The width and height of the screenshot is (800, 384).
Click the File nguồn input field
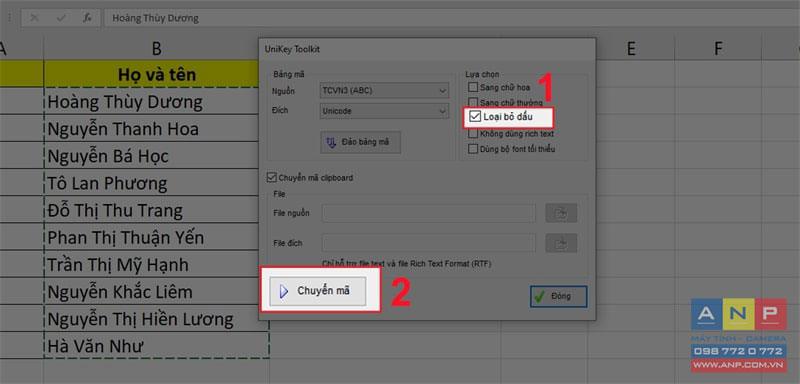coord(429,213)
